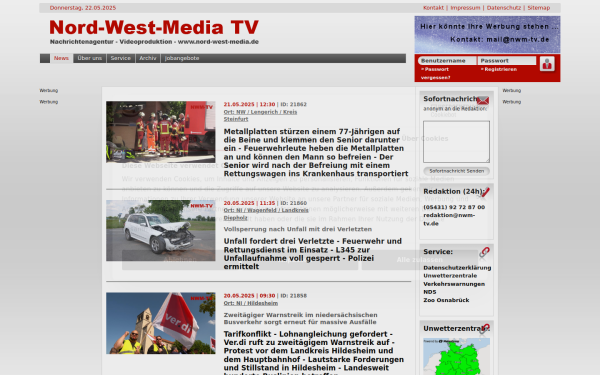Screen dimensions: 600x375
Task: Open the Jobangebote menu item
Action: (x=182, y=58)
